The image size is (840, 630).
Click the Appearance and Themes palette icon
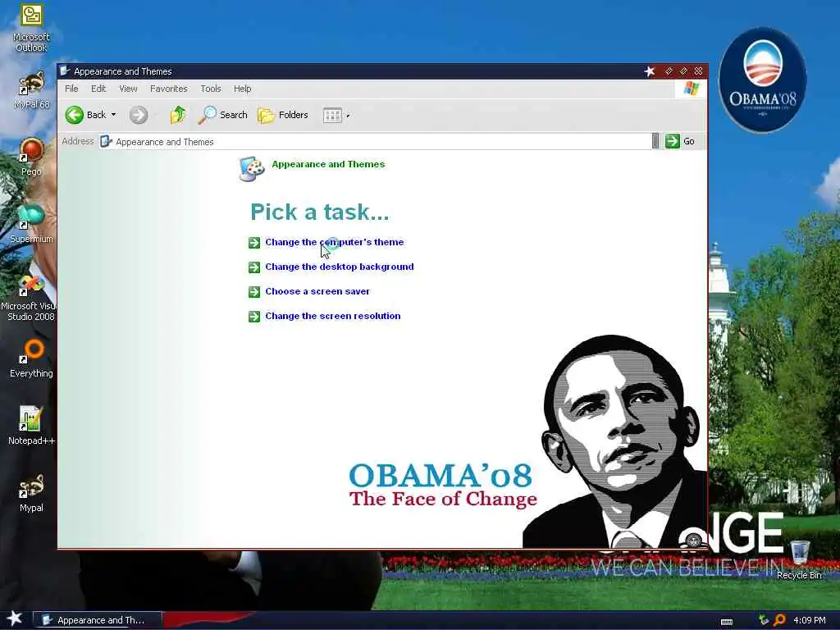(x=251, y=169)
